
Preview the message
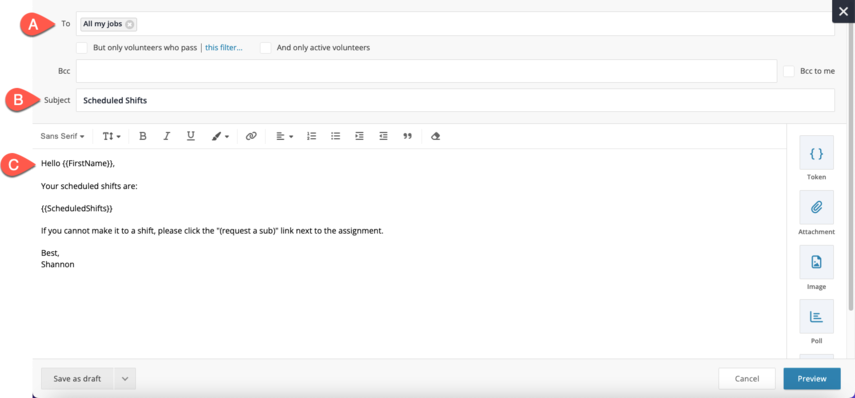812,379
